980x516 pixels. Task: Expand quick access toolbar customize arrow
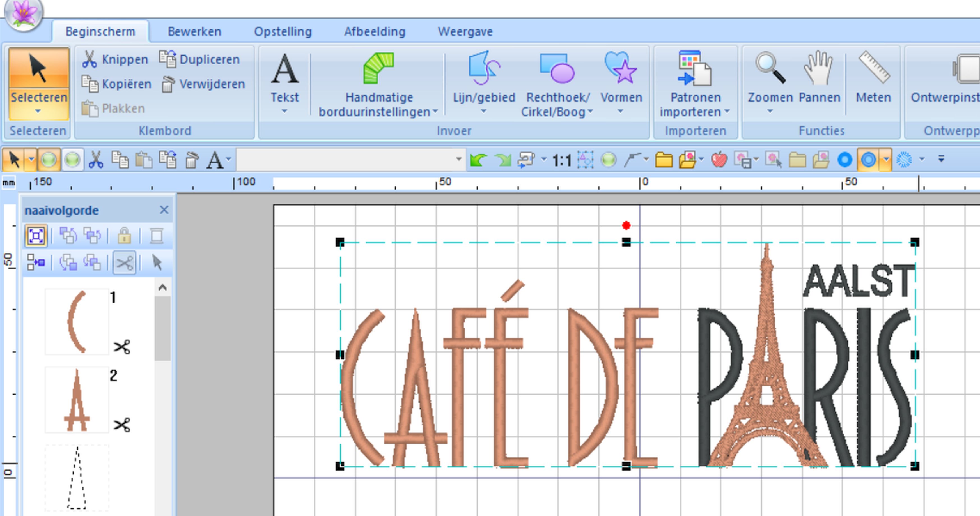941,159
